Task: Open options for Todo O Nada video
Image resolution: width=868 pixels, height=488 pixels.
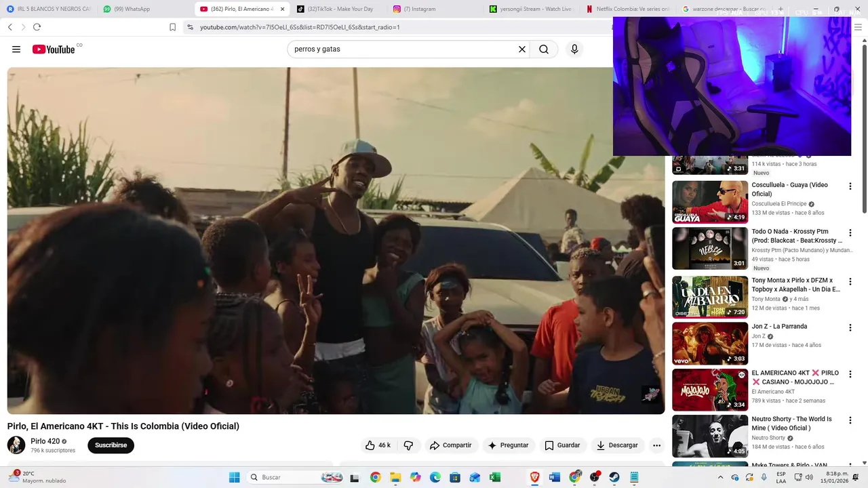Action: [x=850, y=232]
